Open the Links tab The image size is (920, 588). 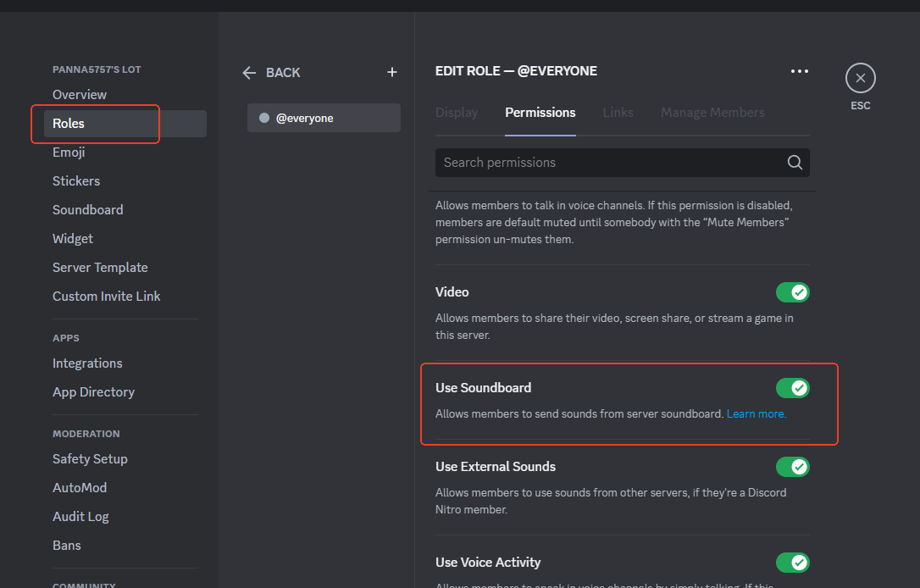(618, 112)
